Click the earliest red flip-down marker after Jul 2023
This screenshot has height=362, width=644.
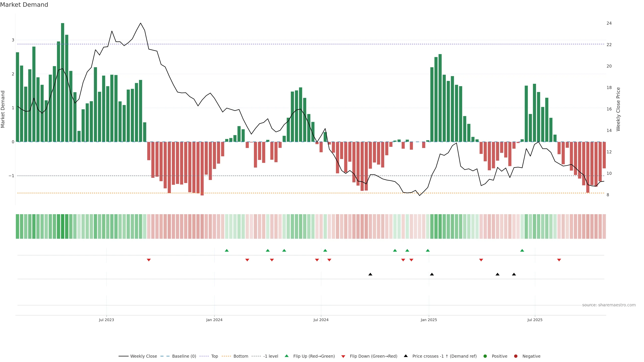[149, 260]
